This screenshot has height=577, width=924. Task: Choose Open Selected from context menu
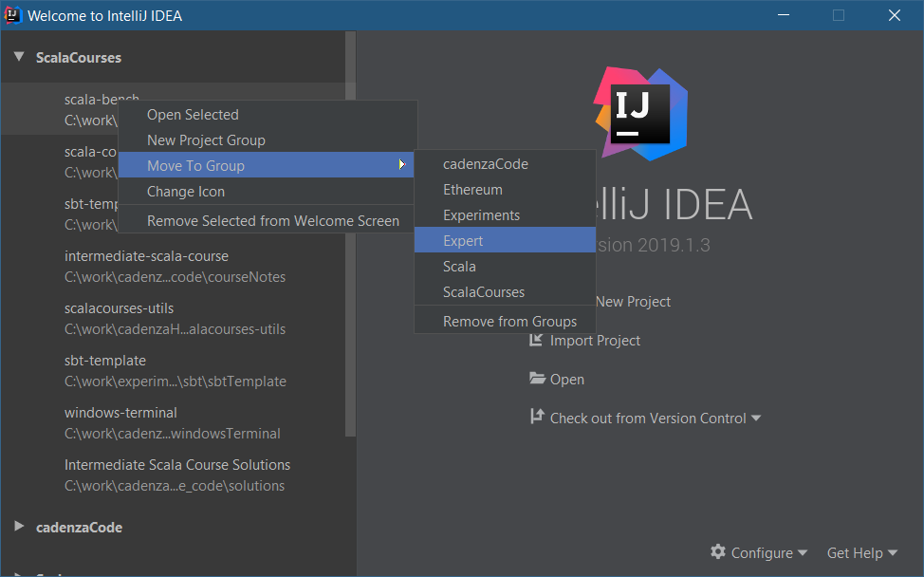268,114
